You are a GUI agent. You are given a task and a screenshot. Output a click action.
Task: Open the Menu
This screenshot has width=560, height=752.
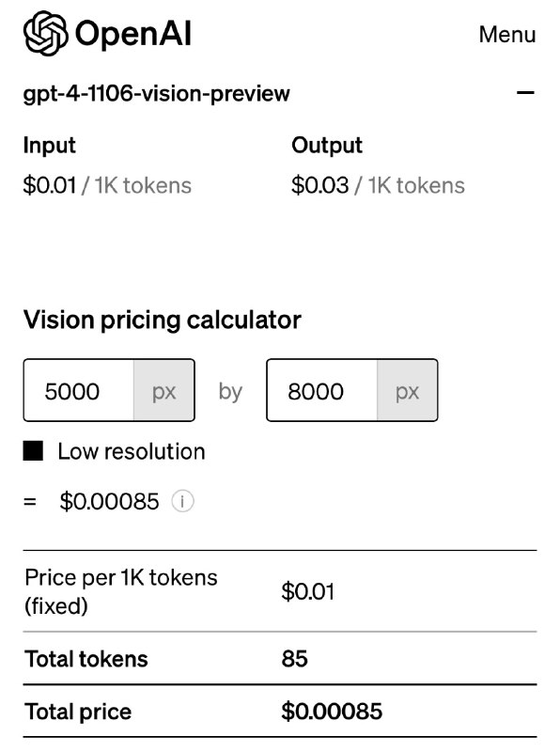point(506,34)
